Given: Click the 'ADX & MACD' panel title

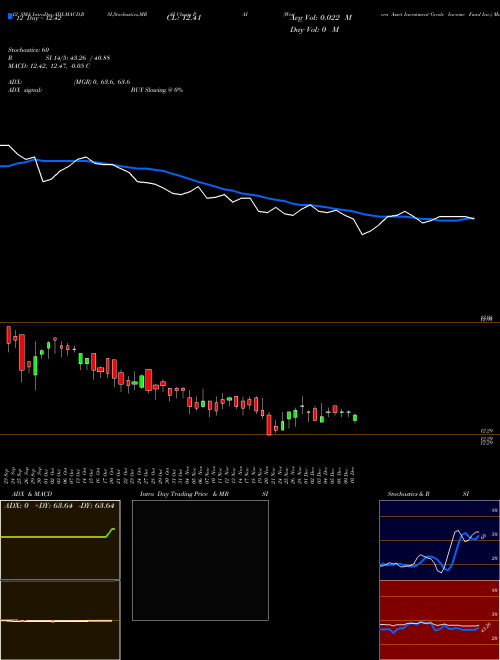Looking at the screenshot, I should [x=32, y=494].
